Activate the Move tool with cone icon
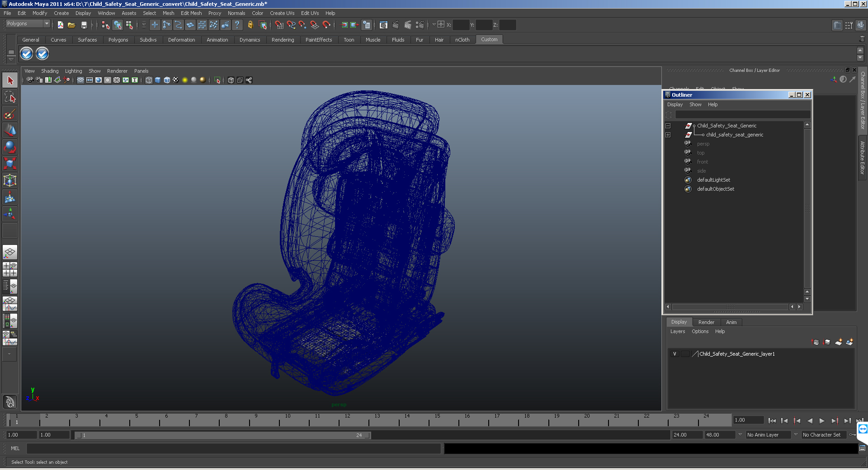 (10, 131)
